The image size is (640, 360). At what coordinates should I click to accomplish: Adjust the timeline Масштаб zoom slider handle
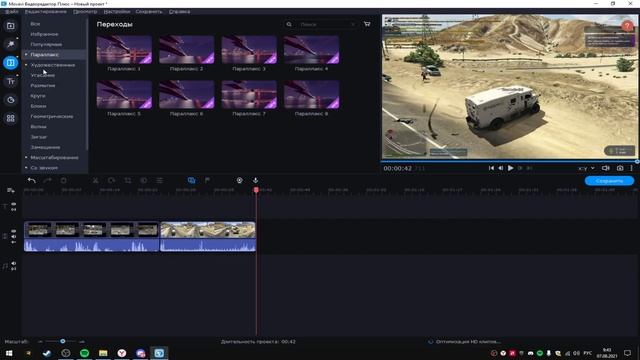(62, 341)
